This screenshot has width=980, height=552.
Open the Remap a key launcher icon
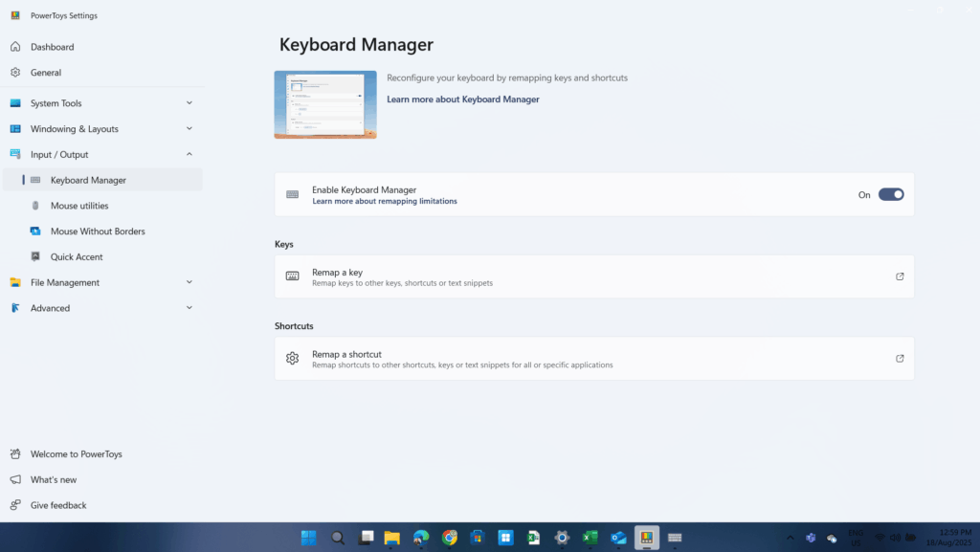click(x=899, y=276)
